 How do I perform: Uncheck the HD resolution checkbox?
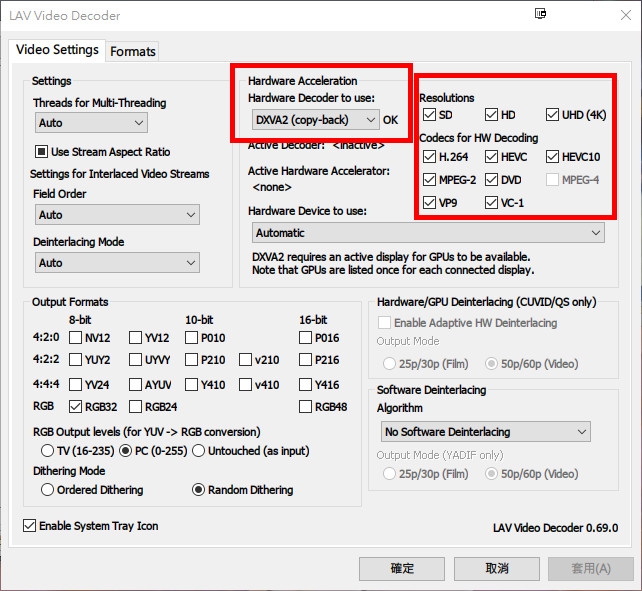coord(491,115)
